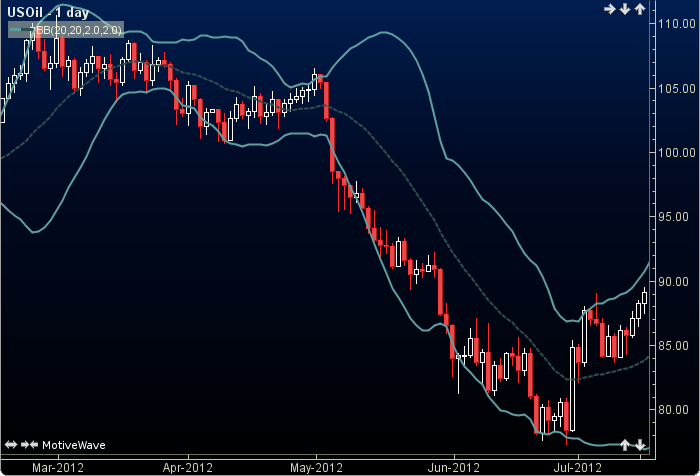Click the right arrow icon at chart top
Screen dimensions: 700x476
point(609,9)
